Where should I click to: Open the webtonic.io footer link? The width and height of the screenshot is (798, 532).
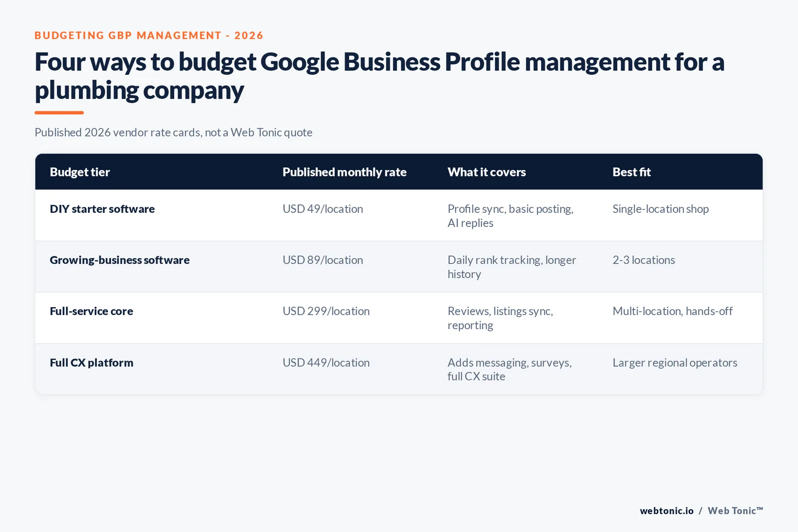(667, 511)
